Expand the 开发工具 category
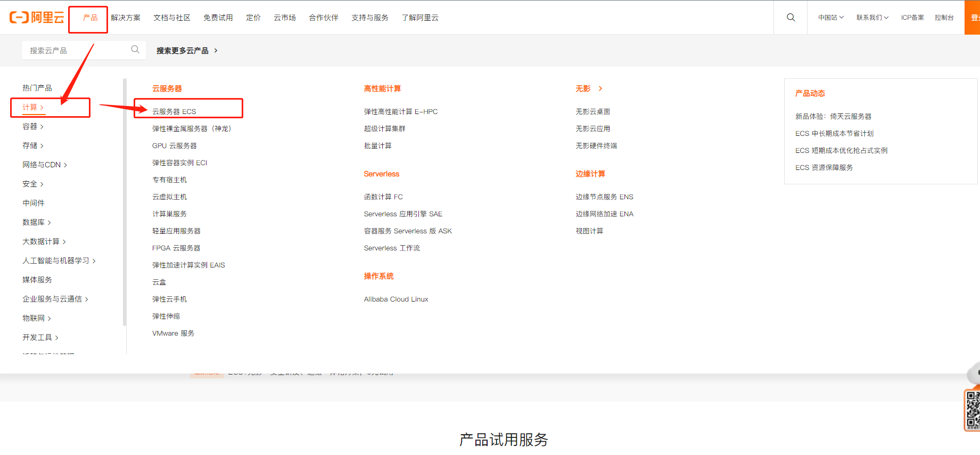 (x=40, y=337)
